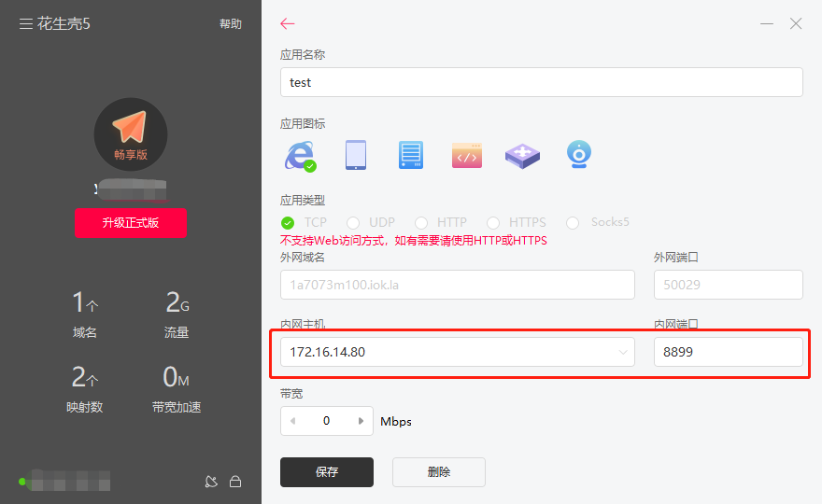Expand the 内网主机 host dropdown

click(623, 352)
